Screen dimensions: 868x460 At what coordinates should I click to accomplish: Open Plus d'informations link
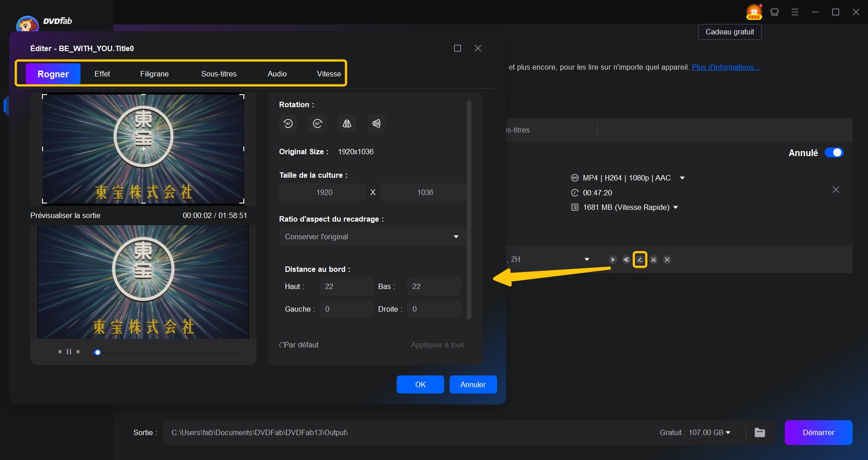coord(726,67)
